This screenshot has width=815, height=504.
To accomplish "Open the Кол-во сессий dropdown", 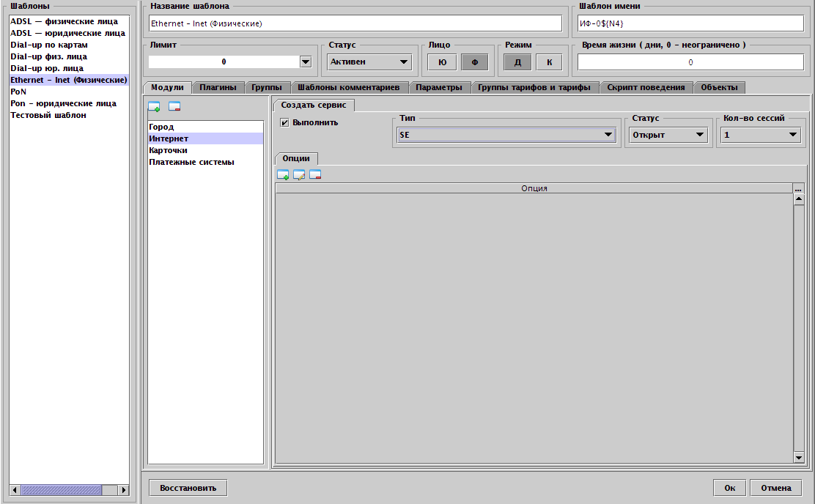I will (x=792, y=135).
